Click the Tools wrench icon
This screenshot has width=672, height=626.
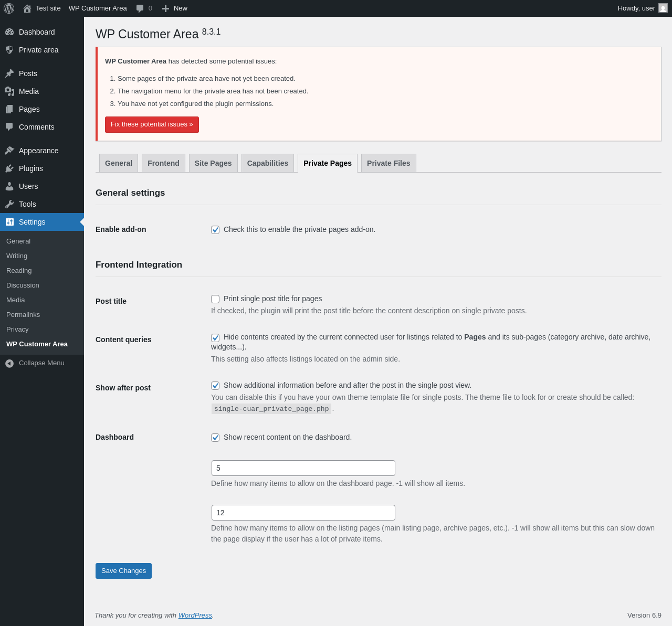9,204
